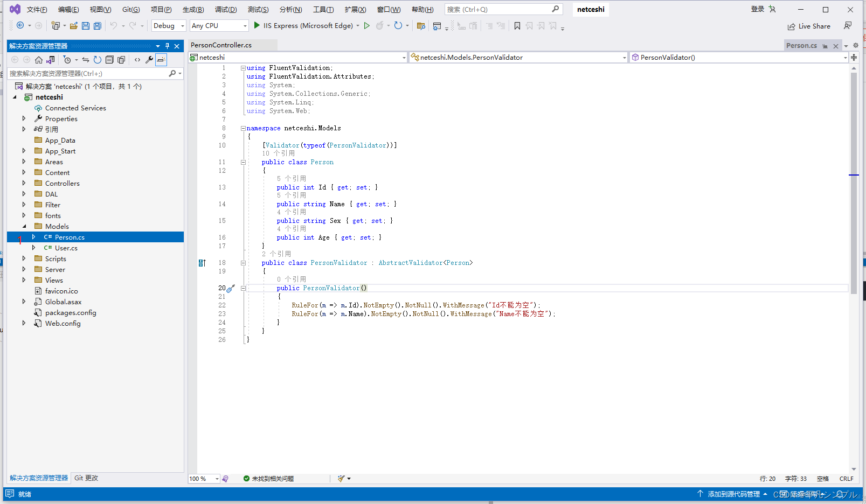Unpin the Solution Explorer panel

167,46
